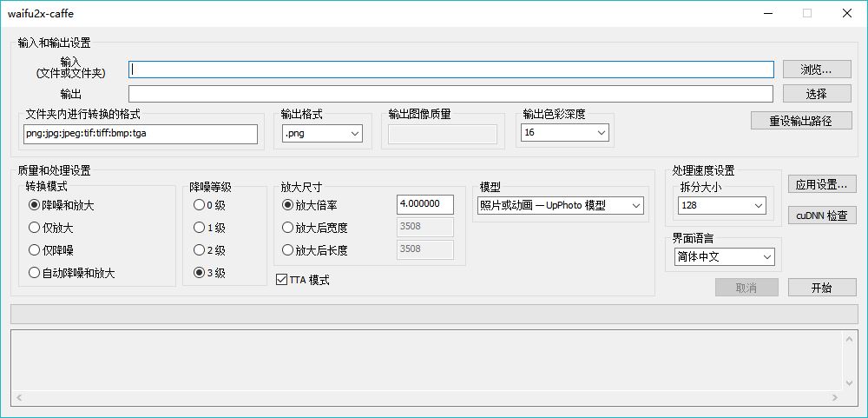Click log area scroll up arrow
The width and height of the screenshot is (868, 418).
point(850,338)
